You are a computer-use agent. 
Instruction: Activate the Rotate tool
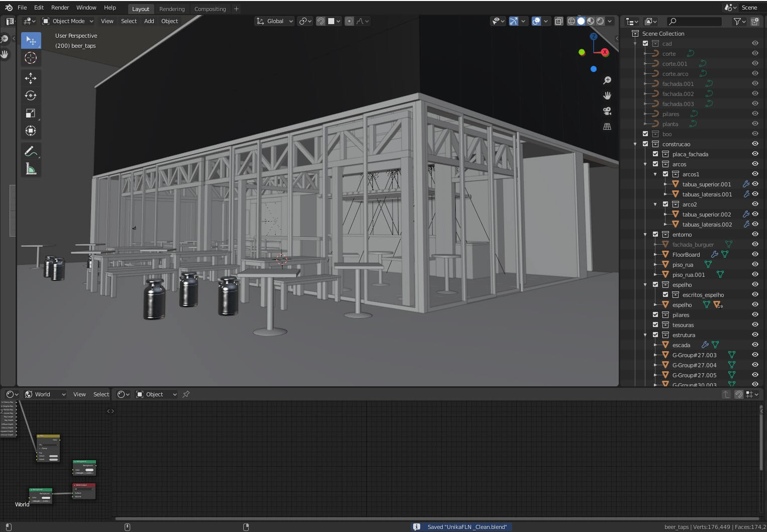click(x=31, y=95)
